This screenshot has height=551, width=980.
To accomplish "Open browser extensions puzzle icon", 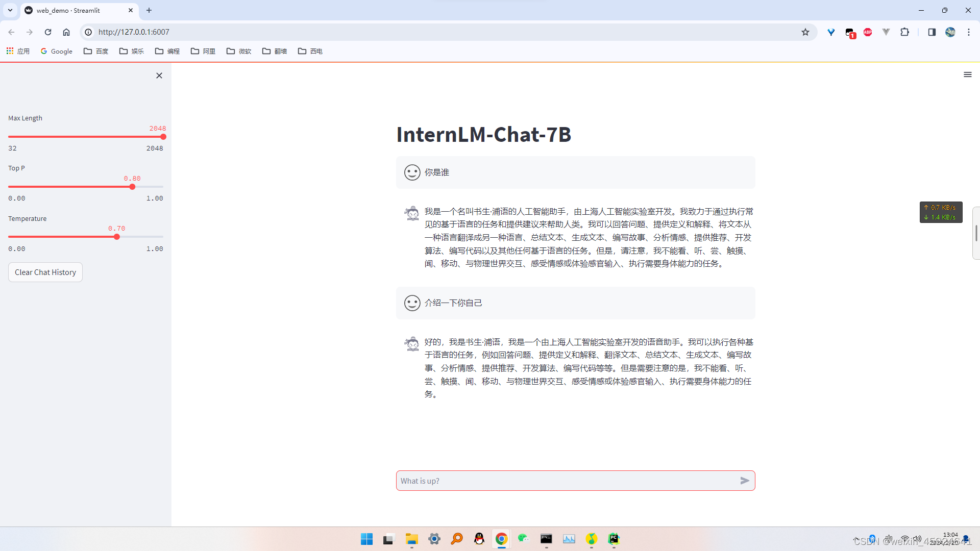I will [x=905, y=32].
